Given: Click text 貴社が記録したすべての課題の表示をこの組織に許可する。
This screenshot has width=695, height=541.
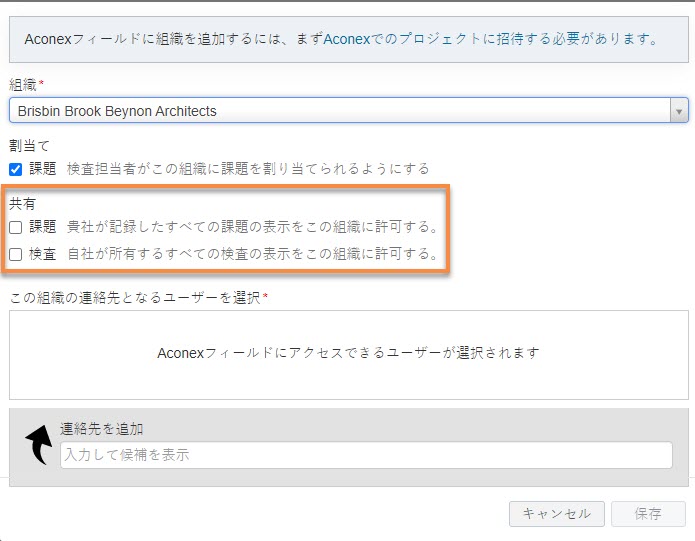Looking at the screenshot, I should pyautogui.click(x=253, y=227).
